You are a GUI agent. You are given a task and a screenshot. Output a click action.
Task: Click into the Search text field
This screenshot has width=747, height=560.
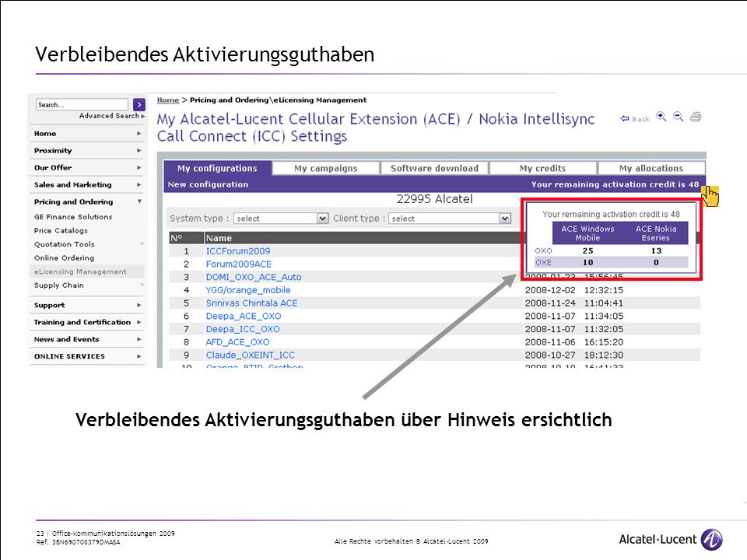[82, 105]
